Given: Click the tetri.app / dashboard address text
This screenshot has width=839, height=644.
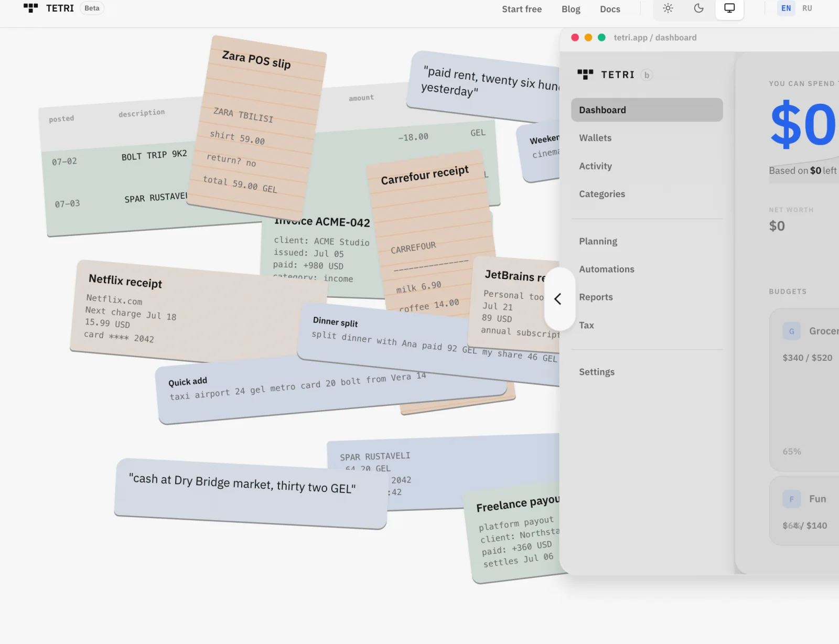Looking at the screenshot, I should point(655,38).
